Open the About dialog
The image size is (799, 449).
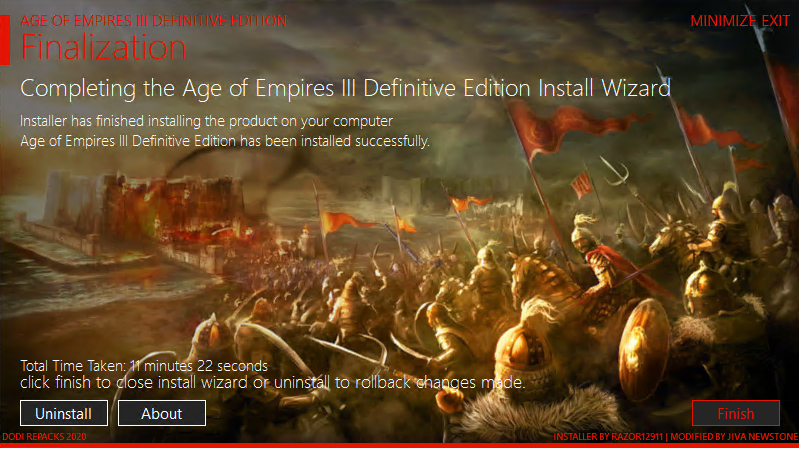162,413
